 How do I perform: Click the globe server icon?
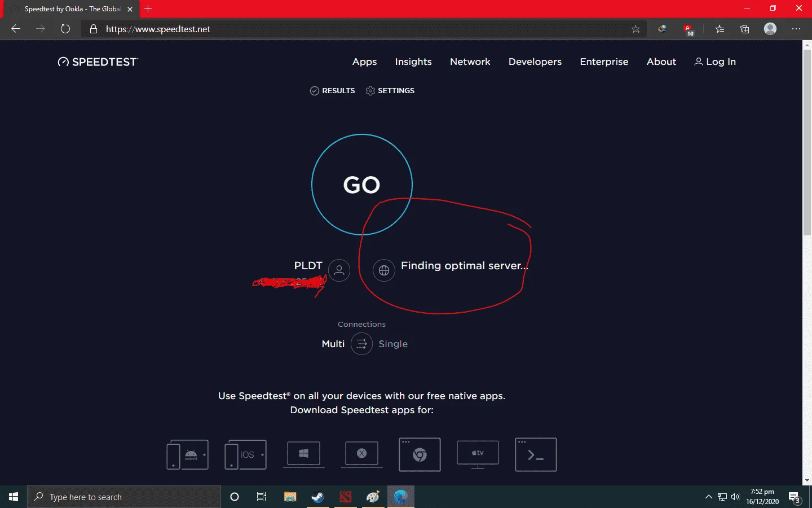click(384, 270)
